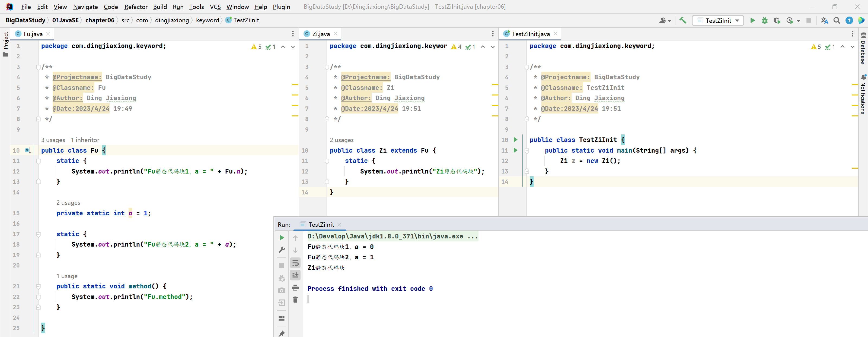Click the Translate icon in toolbar

[824, 21]
